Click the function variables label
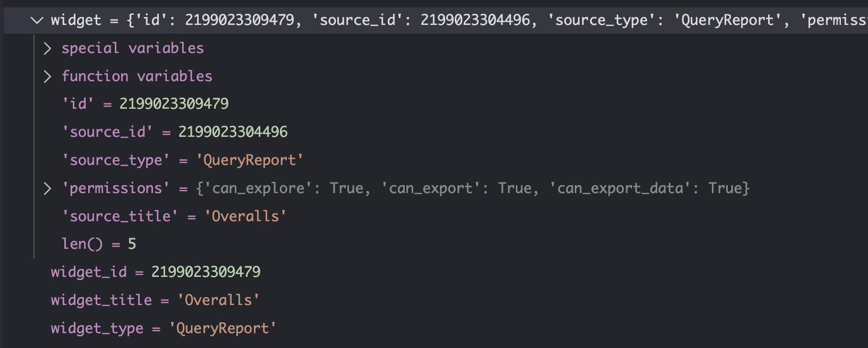Viewport: 868px width, 348px height. click(x=137, y=77)
